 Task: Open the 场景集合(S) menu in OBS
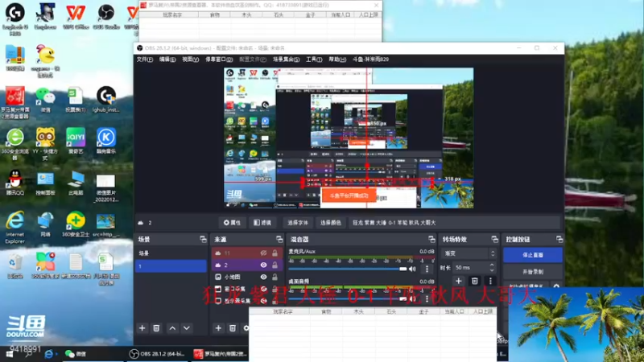pos(287,60)
